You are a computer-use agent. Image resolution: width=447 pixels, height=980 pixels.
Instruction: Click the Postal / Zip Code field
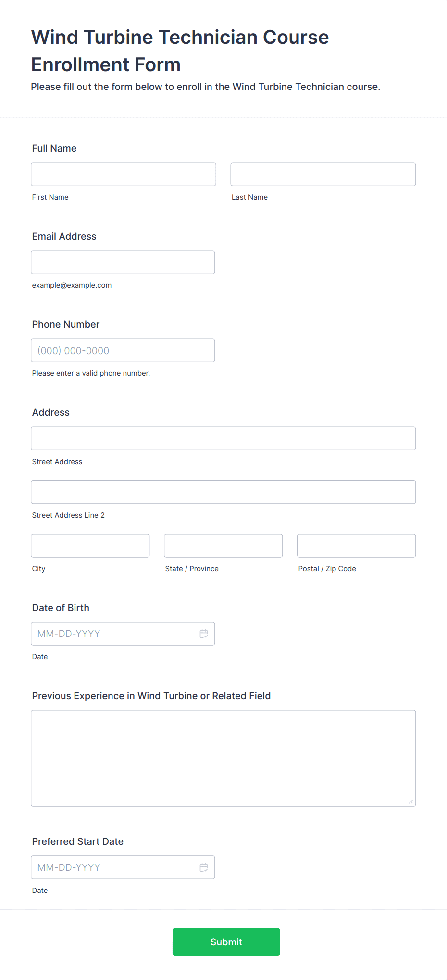[x=357, y=546]
